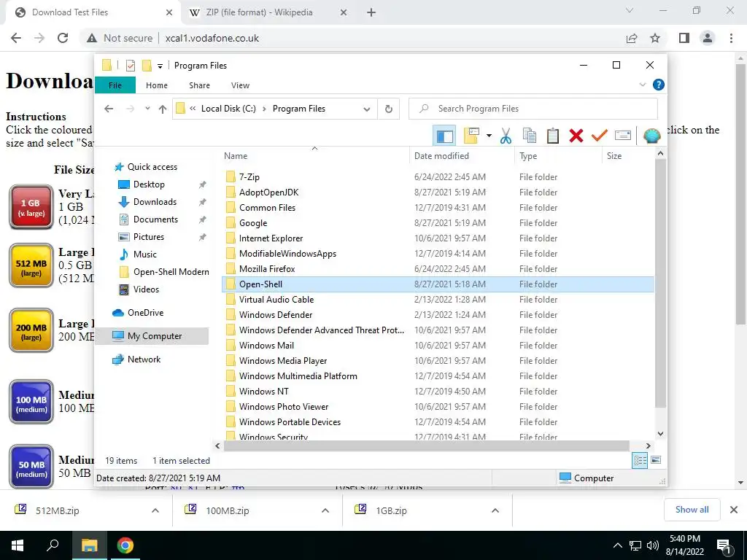Click the Paste clipboard icon

coord(553,136)
